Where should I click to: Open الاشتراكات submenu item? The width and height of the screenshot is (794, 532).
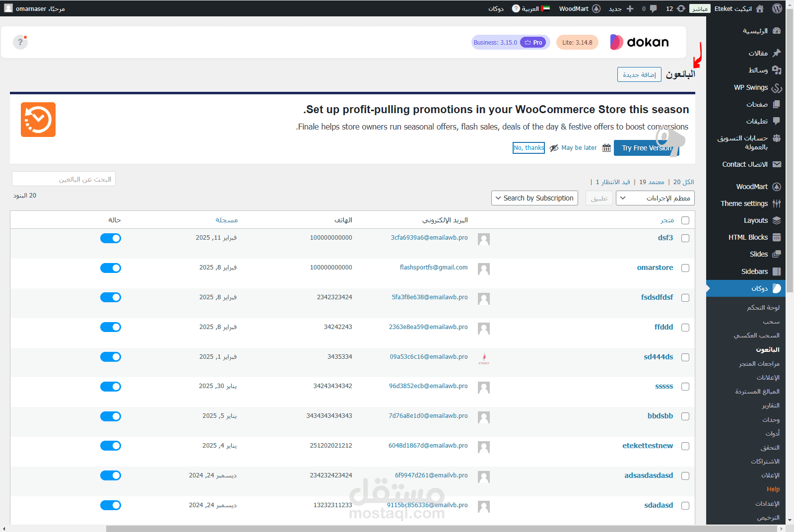(x=765, y=462)
